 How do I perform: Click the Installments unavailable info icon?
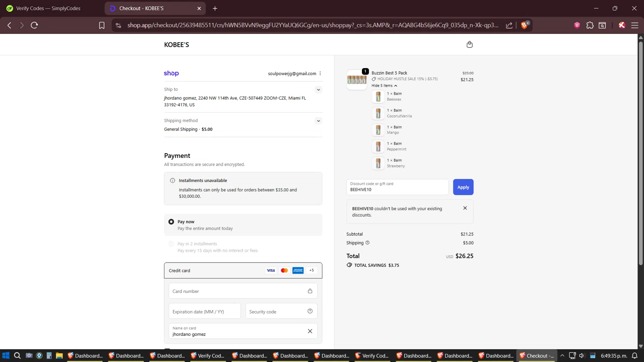173,181
